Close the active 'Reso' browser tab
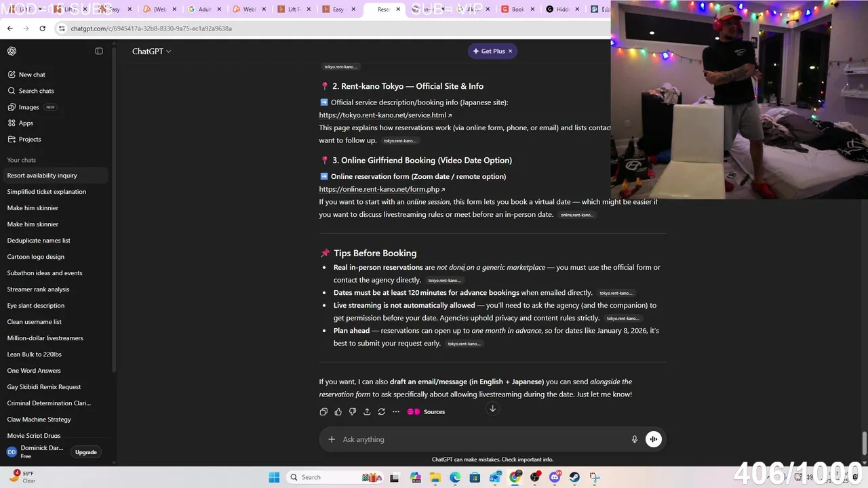This screenshot has height=488, width=868. (398, 9)
